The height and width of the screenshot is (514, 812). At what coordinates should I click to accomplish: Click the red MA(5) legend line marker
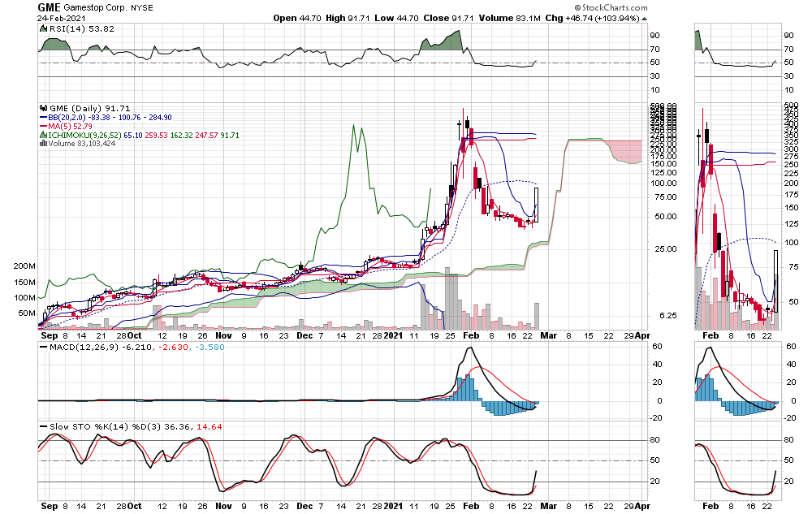(x=44, y=127)
